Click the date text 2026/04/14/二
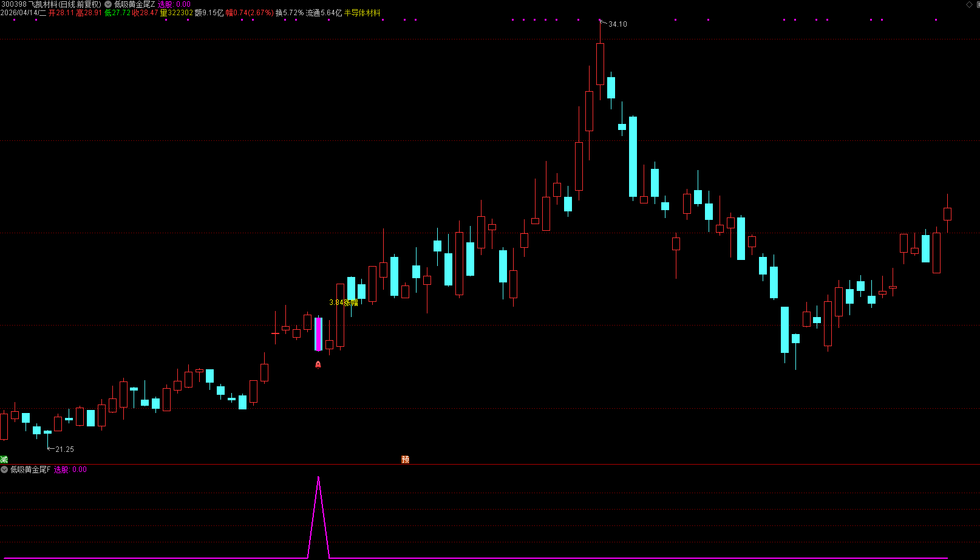 23,13
